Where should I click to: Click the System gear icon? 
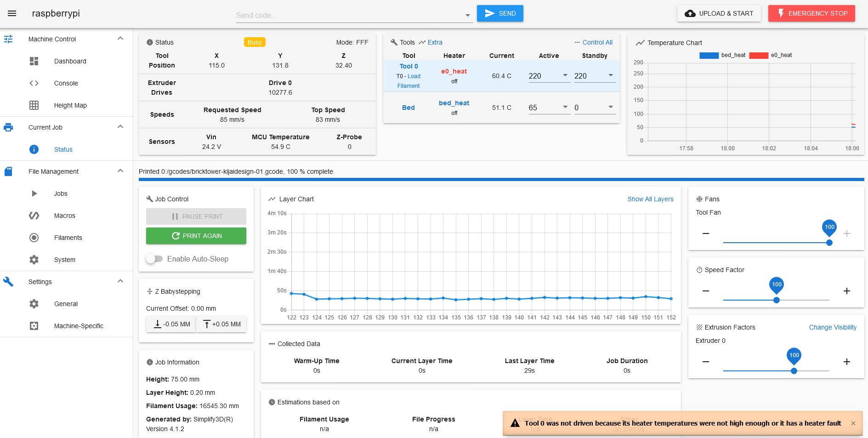tap(34, 260)
